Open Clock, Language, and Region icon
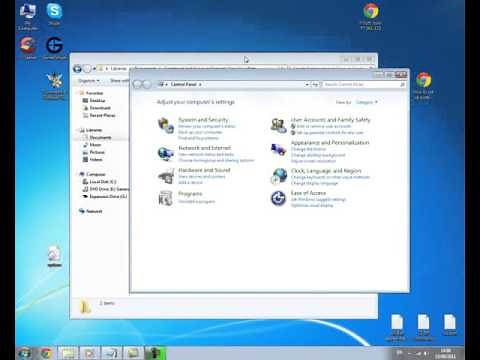This screenshot has height=360, width=480. tap(278, 176)
